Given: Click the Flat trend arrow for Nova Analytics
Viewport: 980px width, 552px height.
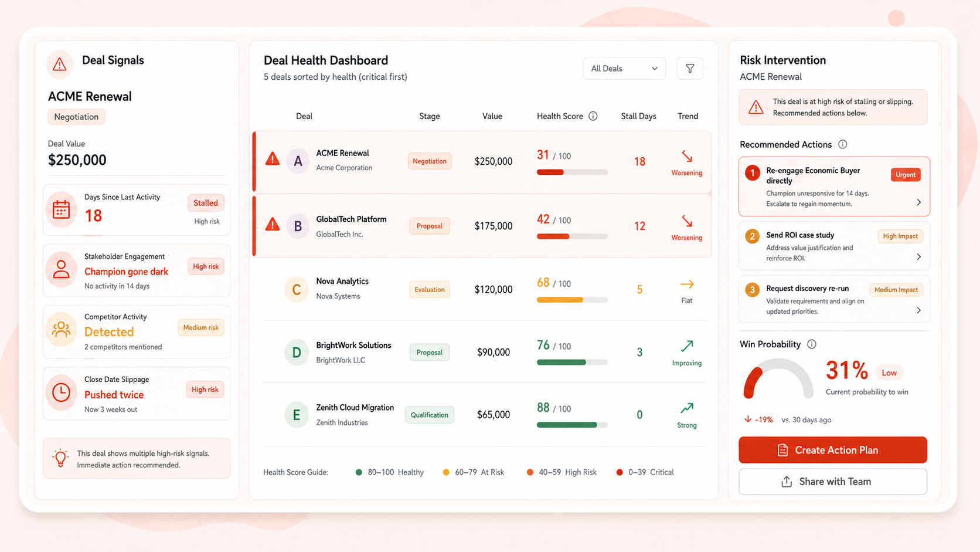Looking at the screenshot, I should pyautogui.click(x=687, y=285).
